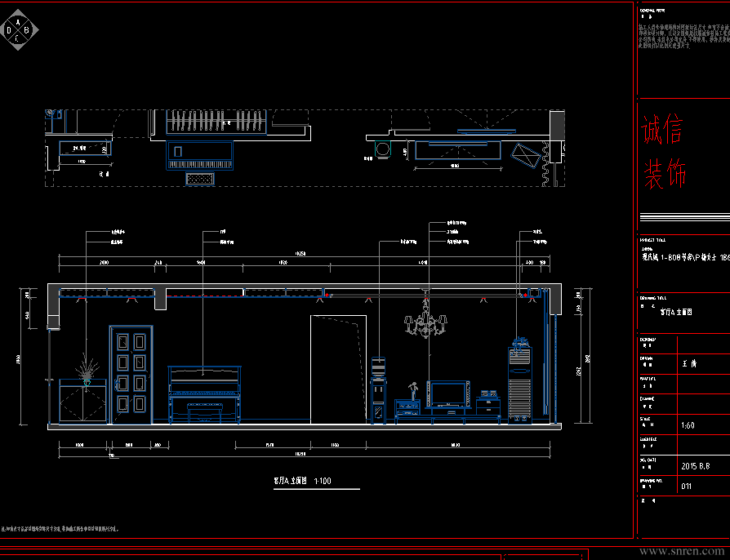Click the scale value 1:60
730x560 pixels.
688,425
